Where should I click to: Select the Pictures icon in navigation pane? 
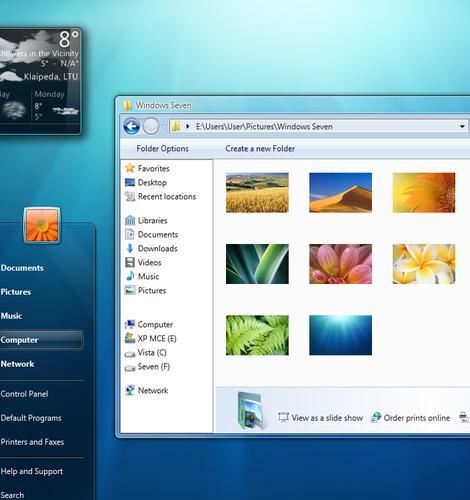130,290
